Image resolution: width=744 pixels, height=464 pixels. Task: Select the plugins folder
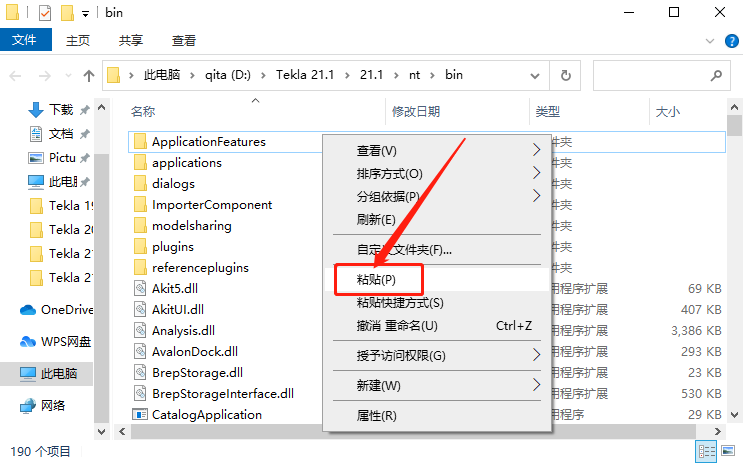(x=173, y=247)
